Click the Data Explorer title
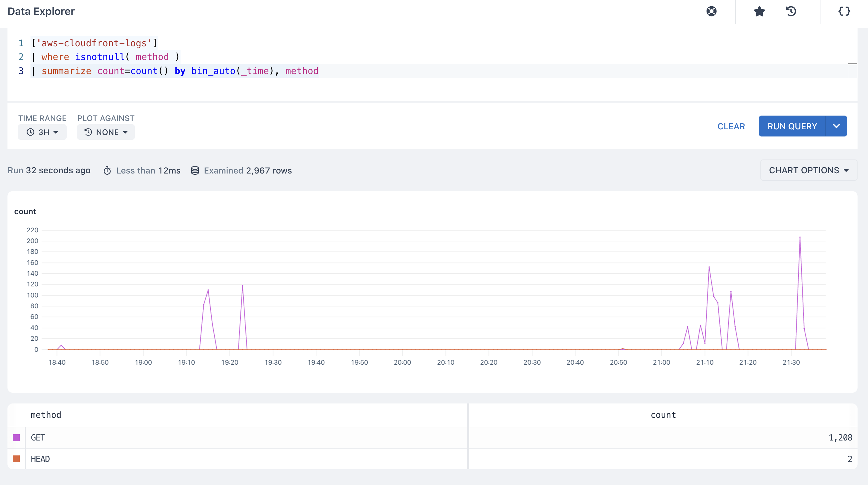 pyautogui.click(x=41, y=11)
